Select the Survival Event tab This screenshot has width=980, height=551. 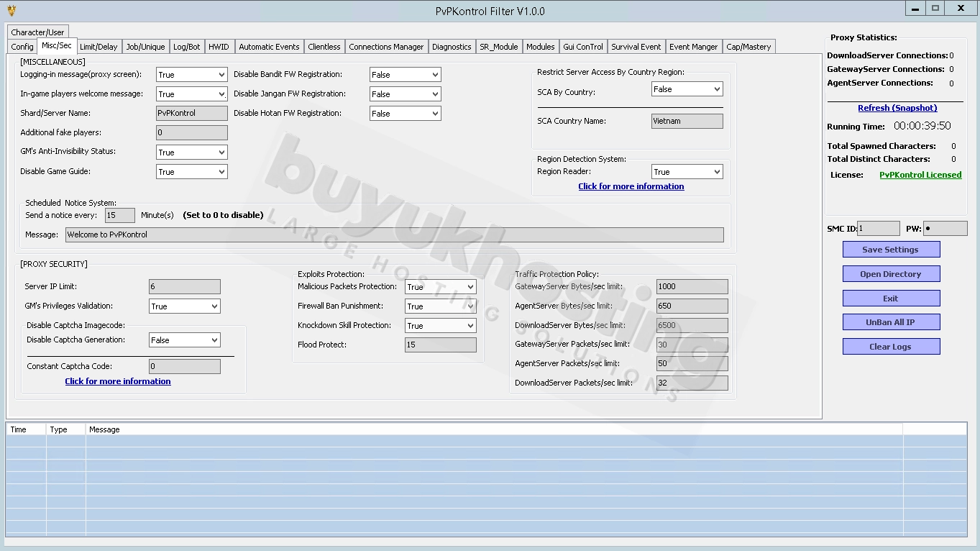coord(636,47)
